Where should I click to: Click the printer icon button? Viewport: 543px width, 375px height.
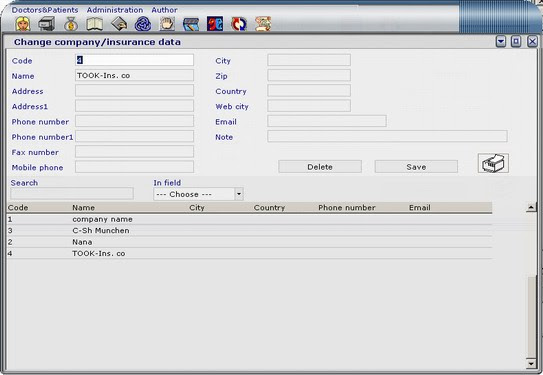(493, 163)
